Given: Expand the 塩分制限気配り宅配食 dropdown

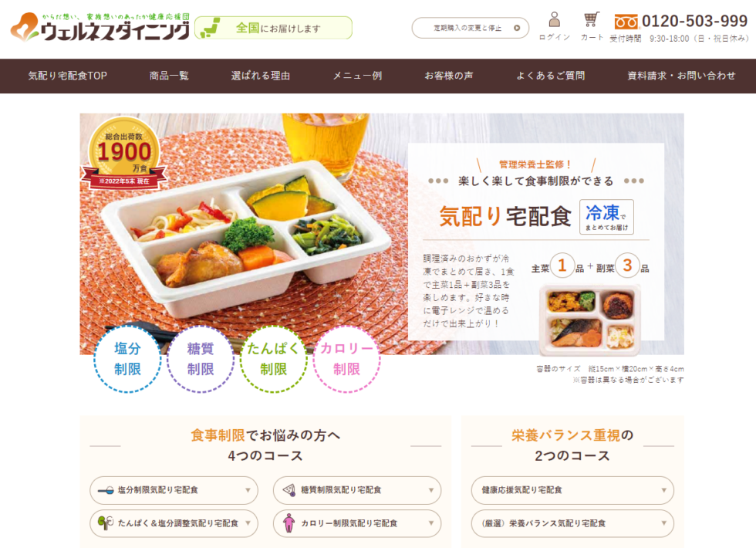Looking at the screenshot, I should [x=174, y=490].
